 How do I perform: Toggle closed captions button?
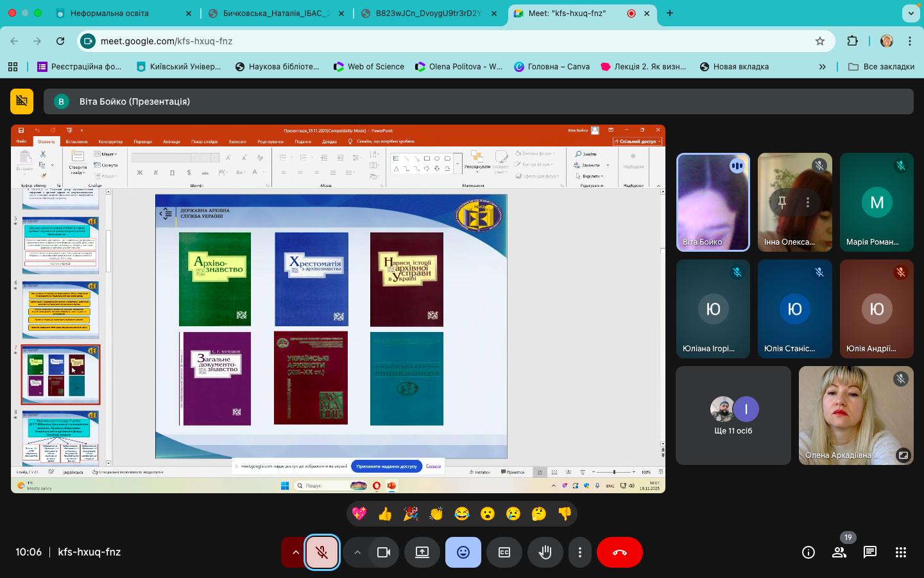(504, 552)
